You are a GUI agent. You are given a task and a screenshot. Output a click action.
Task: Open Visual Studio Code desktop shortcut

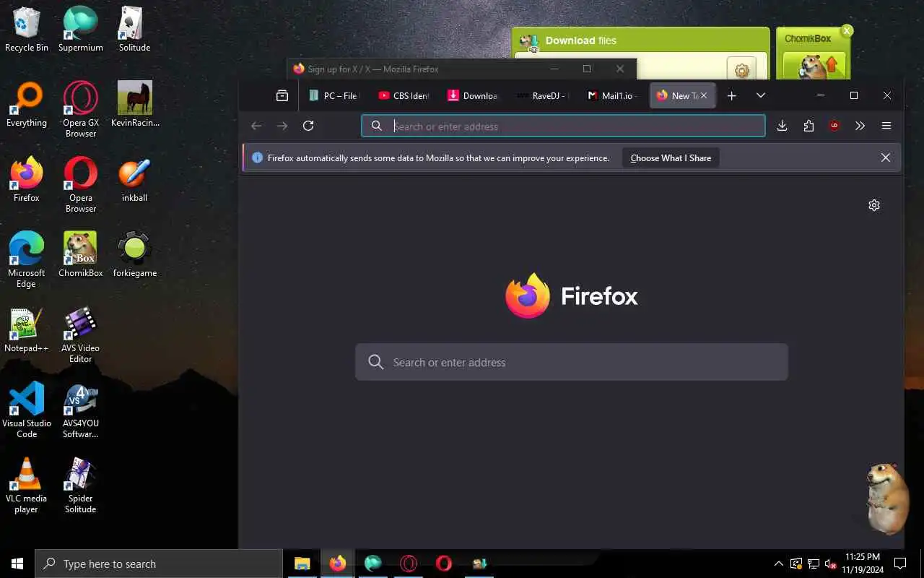click(27, 410)
